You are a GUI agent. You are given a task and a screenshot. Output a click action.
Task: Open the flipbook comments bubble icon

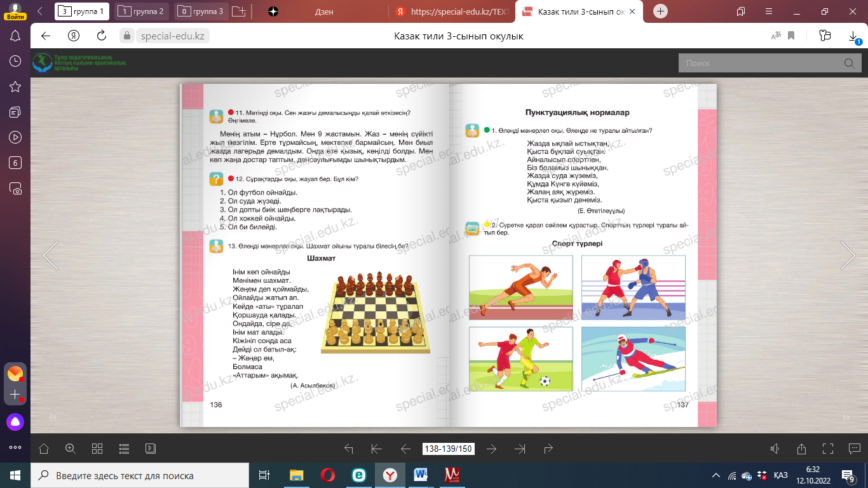(x=855, y=449)
